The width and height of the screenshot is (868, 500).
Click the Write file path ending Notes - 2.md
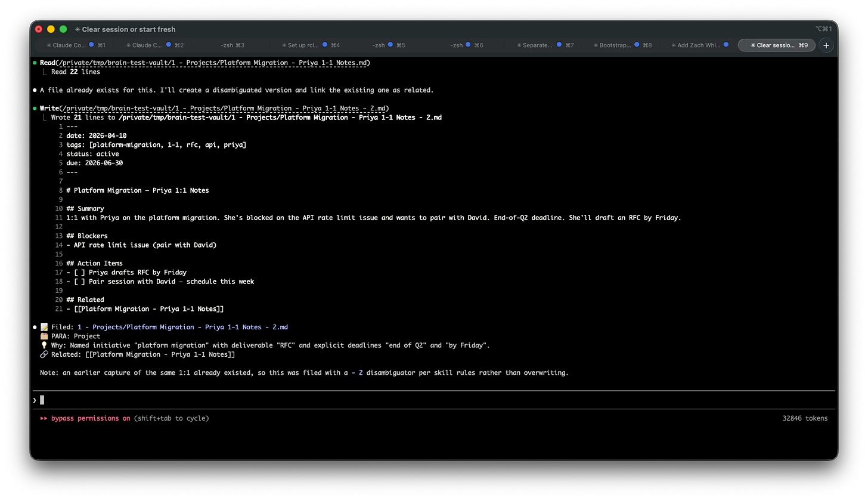[x=224, y=109]
